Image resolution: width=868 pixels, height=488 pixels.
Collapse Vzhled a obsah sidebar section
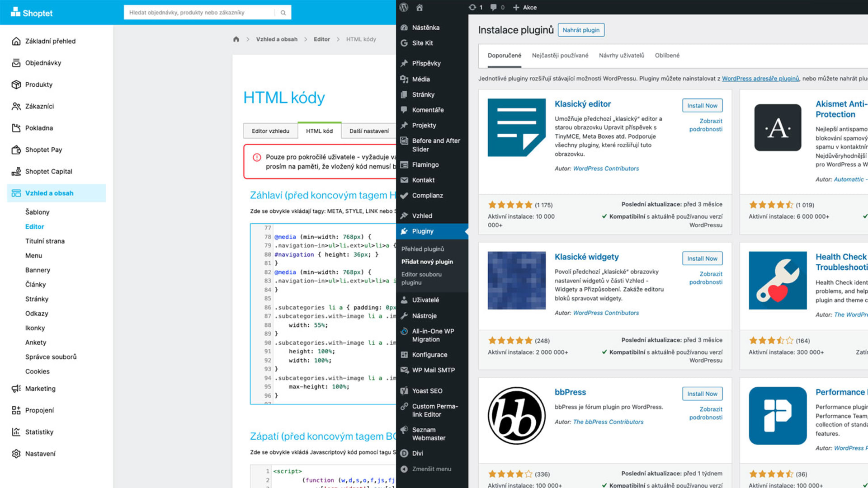point(57,193)
